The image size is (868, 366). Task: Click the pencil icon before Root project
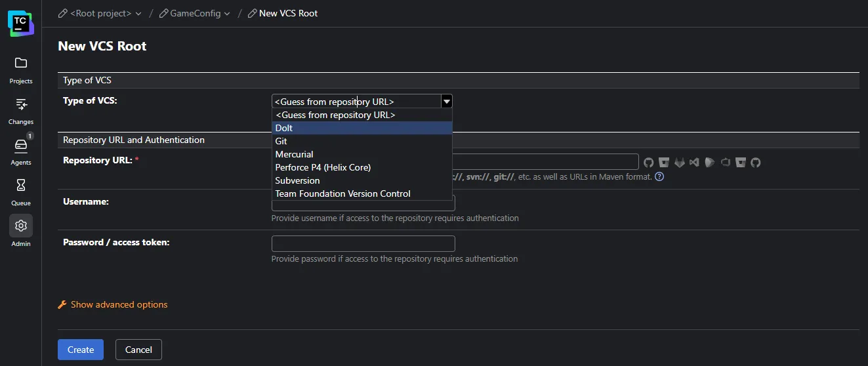[62, 13]
